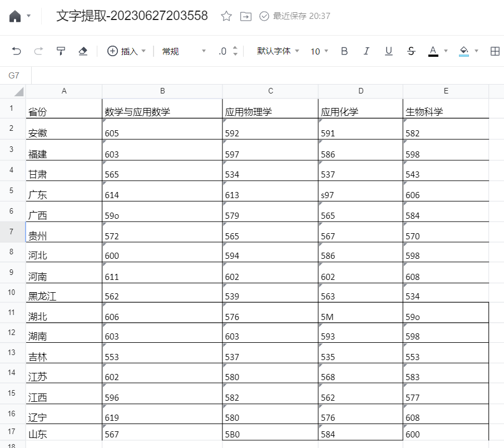
Task: Open the fill color dropdown arrow
Action: pyautogui.click(x=476, y=51)
